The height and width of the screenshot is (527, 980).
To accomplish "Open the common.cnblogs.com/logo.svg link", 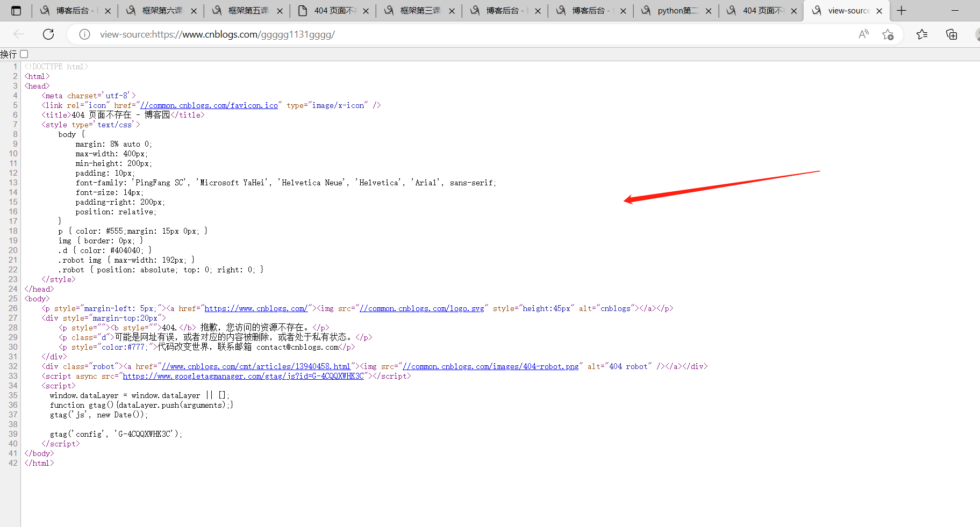I will (x=422, y=308).
